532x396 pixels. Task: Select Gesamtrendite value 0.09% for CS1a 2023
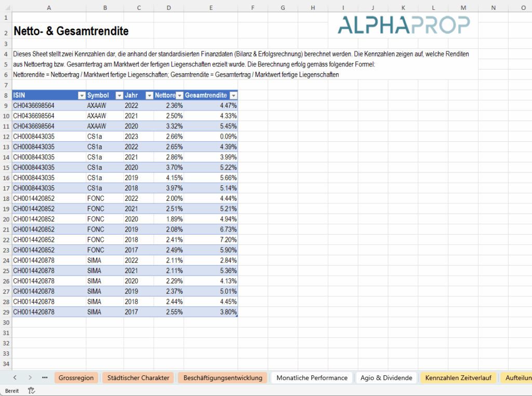point(211,136)
